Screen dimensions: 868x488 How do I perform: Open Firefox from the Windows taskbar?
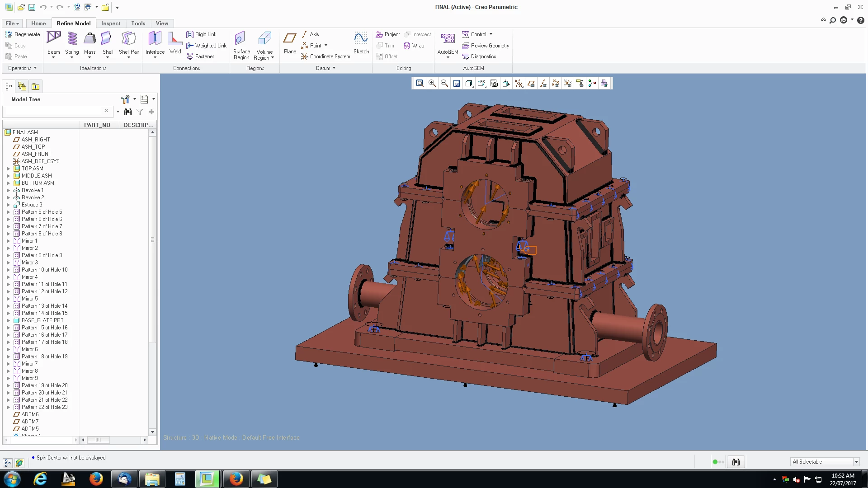point(96,479)
